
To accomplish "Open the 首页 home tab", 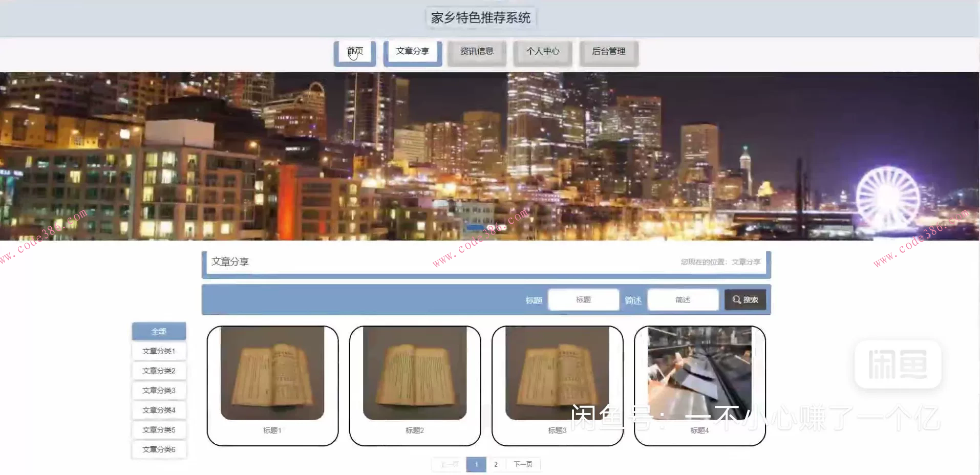I will [x=355, y=52].
